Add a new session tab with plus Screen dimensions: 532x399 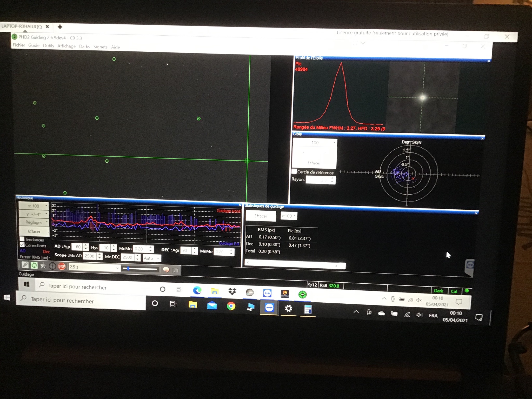pos(60,27)
